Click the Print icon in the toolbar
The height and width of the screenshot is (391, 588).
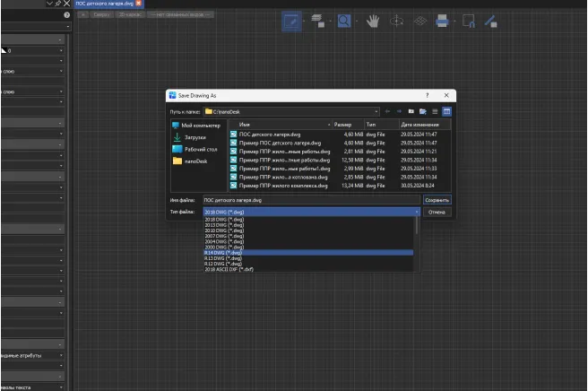tap(442, 22)
